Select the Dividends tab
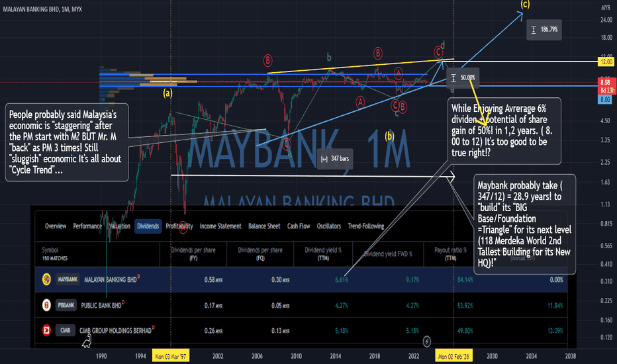Screen dimensions: 617x364 coord(148,226)
